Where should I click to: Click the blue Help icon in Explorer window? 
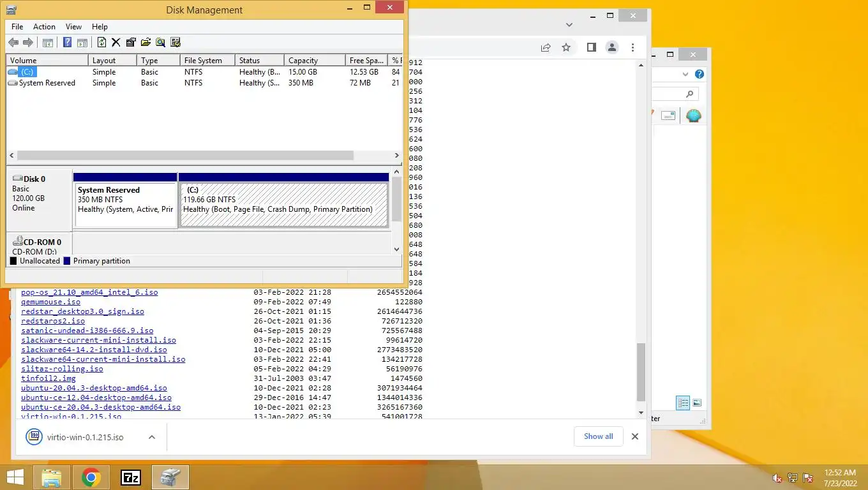[x=700, y=75]
